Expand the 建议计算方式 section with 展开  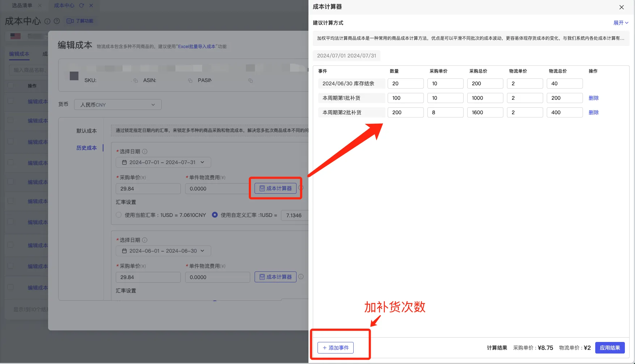coord(621,23)
